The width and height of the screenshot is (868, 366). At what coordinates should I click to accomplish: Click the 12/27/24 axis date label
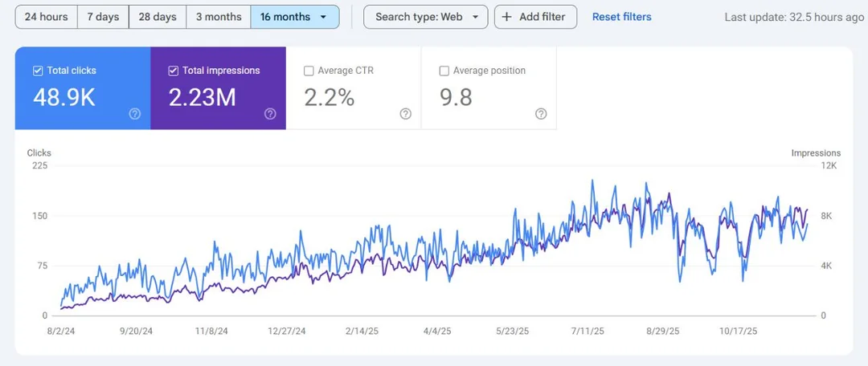tap(287, 331)
